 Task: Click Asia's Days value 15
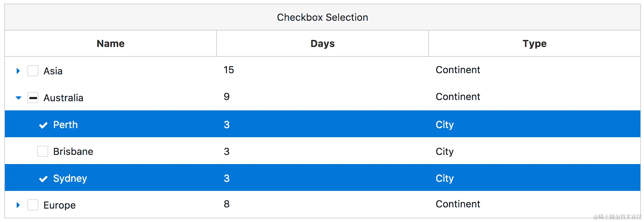point(229,70)
